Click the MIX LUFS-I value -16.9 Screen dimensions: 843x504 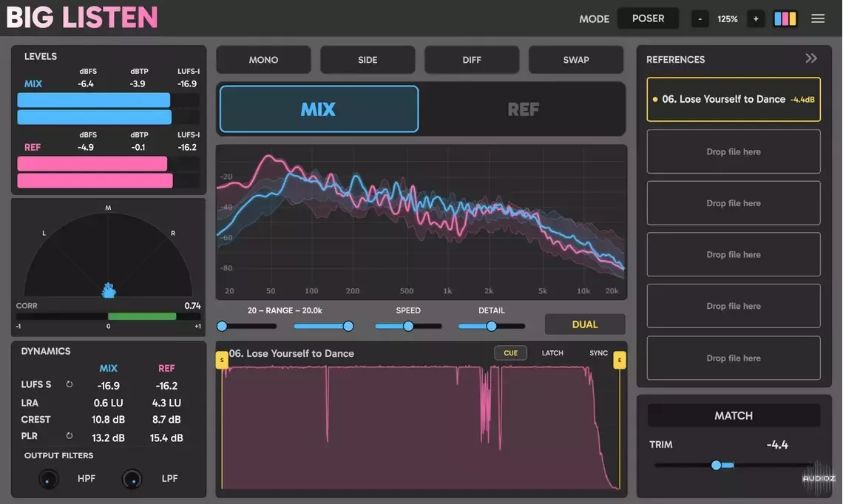coord(187,84)
